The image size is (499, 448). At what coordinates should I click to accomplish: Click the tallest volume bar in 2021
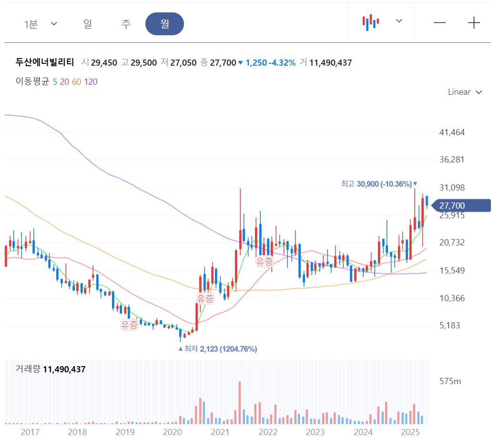240,402
